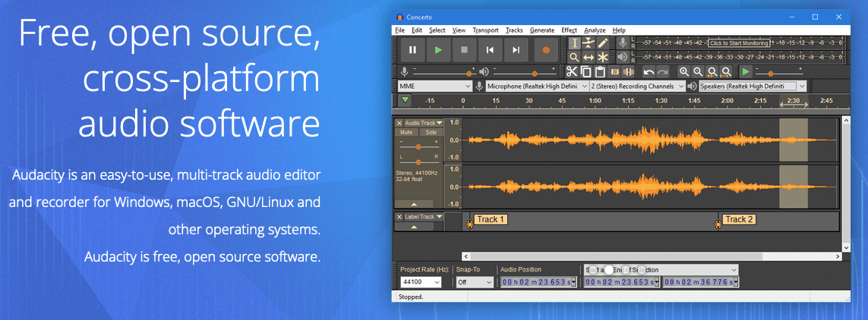The width and height of the screenshot is (868, 320).
Task: Open the Select menu
Action: [437, 30]
